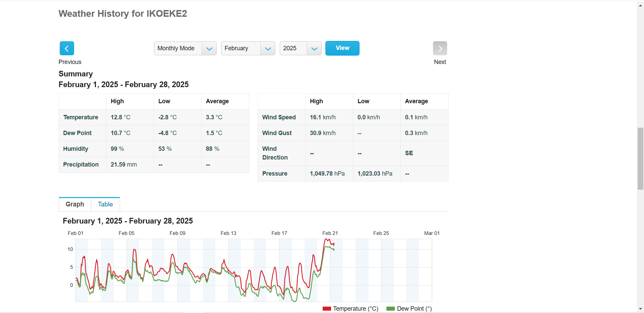Screen dimensions: 644x313
Task: Click the page scrollbar down arrow
Action: 640,309
